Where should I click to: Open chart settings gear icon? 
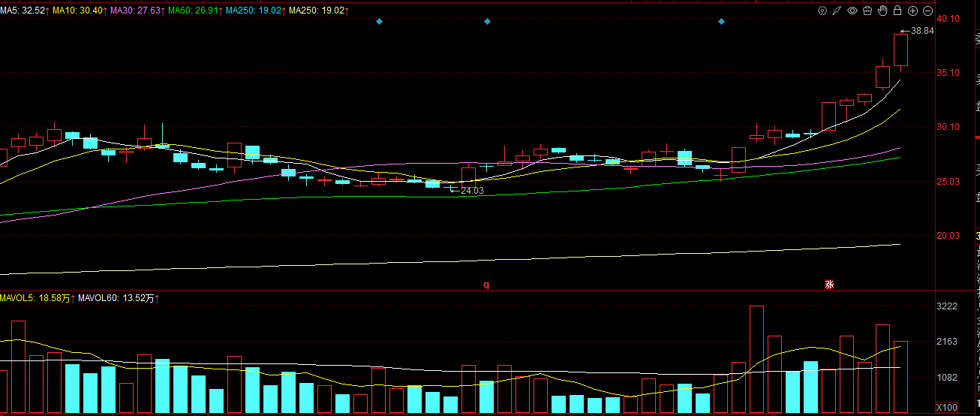(x=822, y=11)
